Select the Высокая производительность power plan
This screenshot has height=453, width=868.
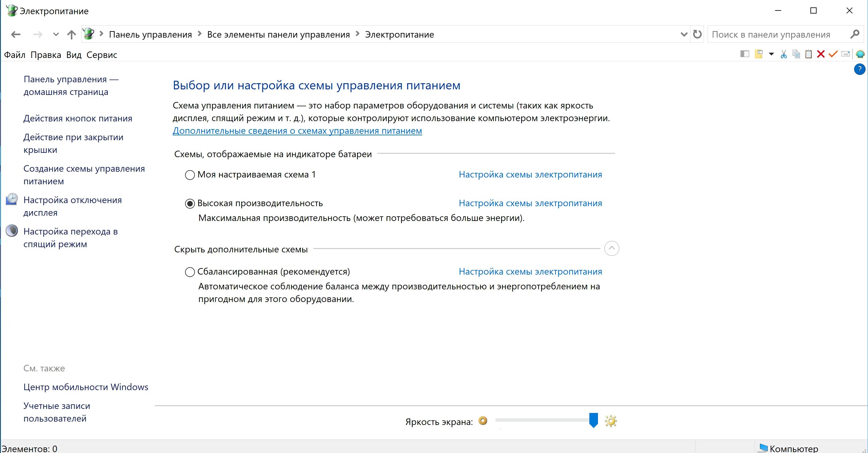190,204
